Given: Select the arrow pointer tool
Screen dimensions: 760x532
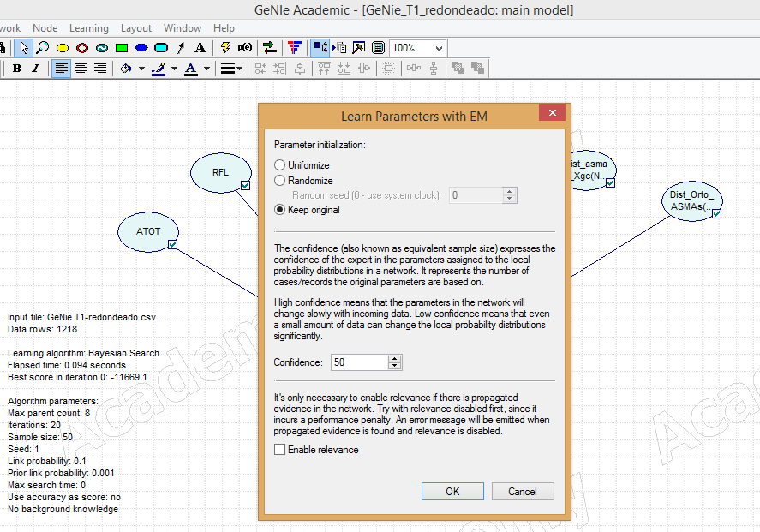Looking at the screenshot, I should tap(23, 48).
